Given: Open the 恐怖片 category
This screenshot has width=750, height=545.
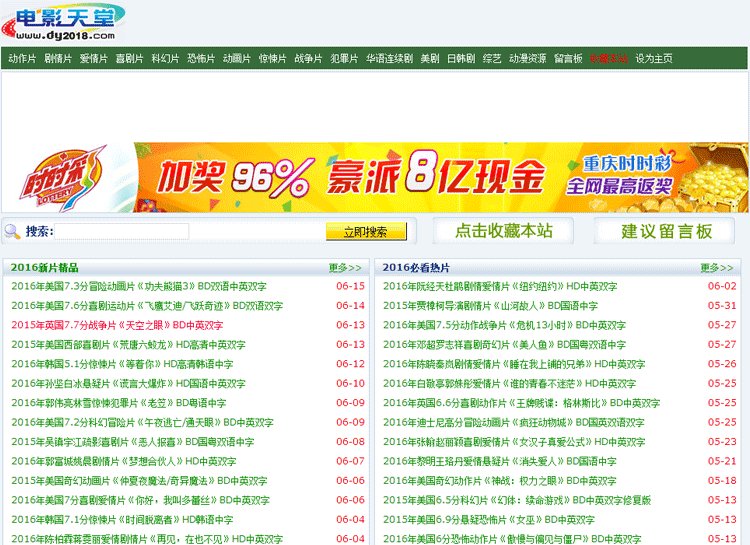Looking at the screenshot, I should point(201,58).
